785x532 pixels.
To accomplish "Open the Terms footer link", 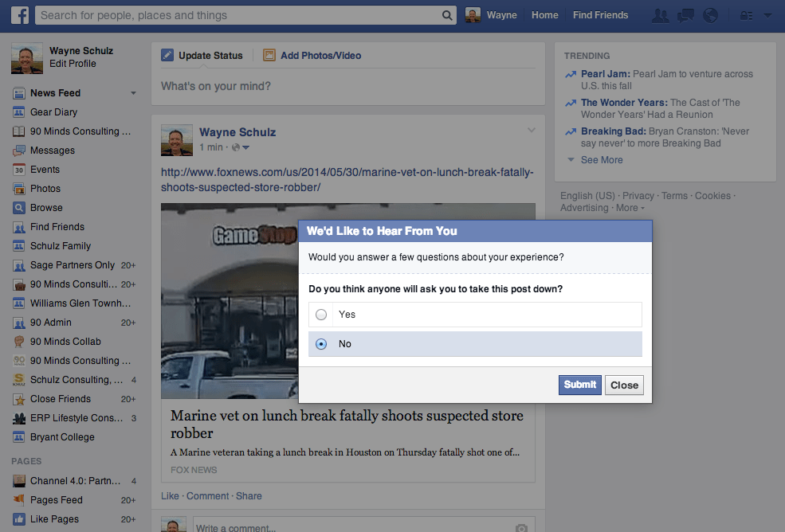I will click(674, 196).
